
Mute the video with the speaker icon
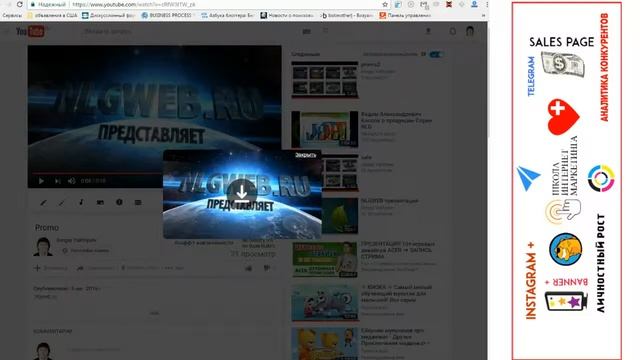(72, 181)
